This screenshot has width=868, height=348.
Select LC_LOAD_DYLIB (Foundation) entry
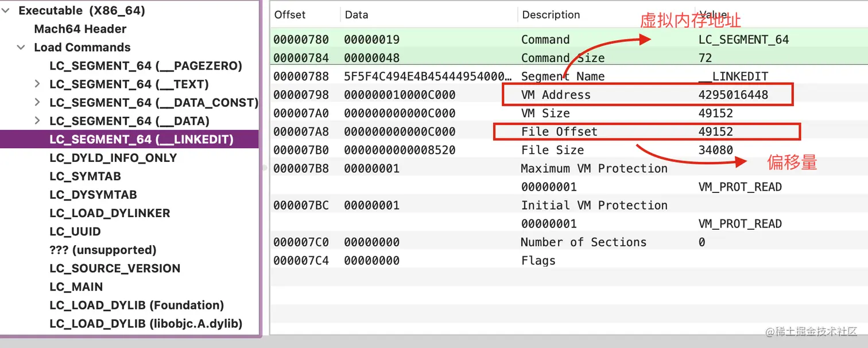click(x=137, y=304)
